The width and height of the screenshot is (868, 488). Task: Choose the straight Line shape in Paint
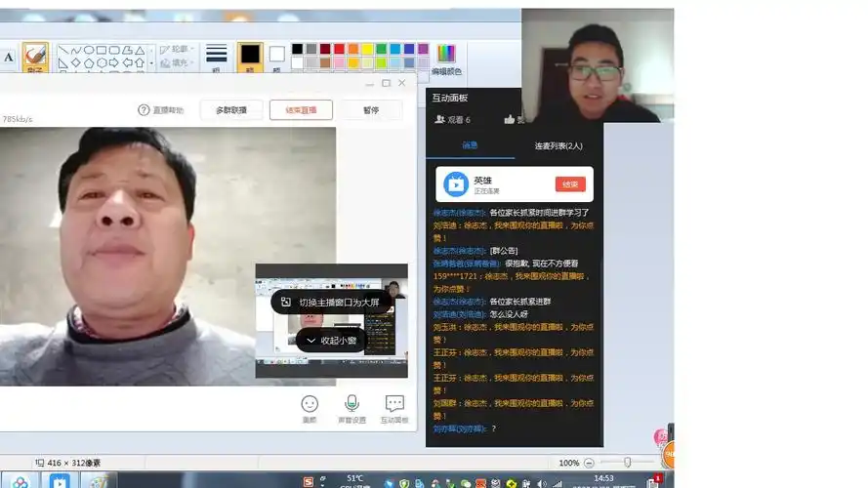pyautogui.click(x=63, y=51)
